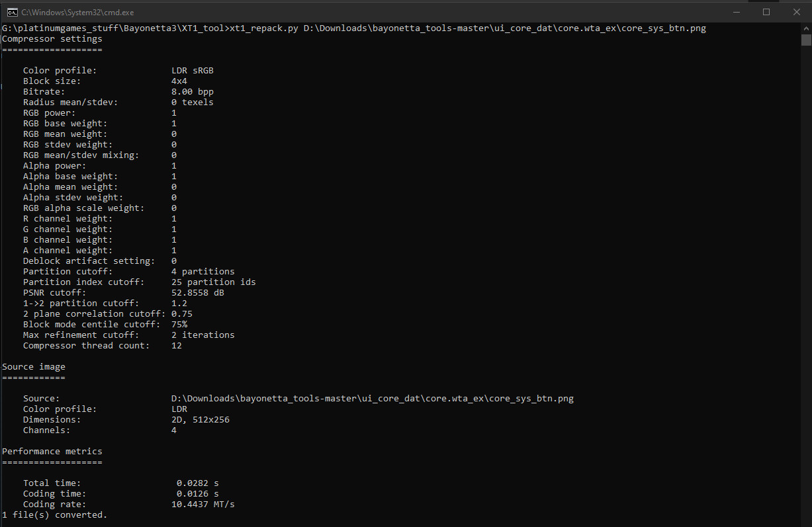Click the 'RGB stdev weight:' label
The width and height of the screenshot is (812, 527).
point(68,145)
